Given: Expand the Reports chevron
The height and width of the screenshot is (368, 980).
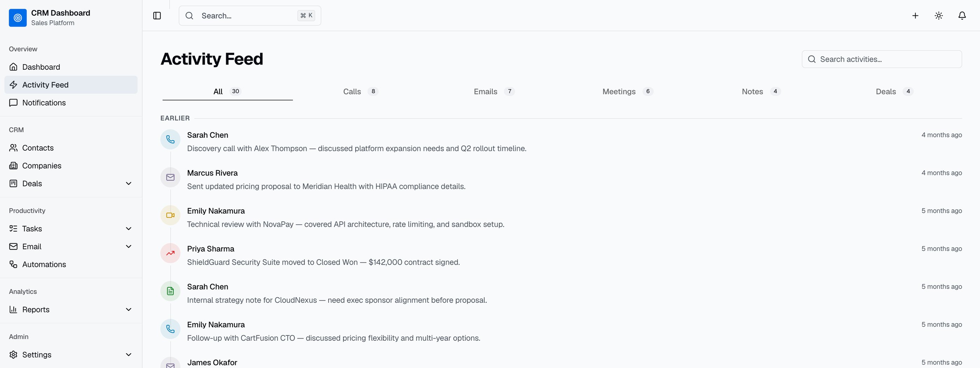Looking at the screenshot, I should point(128,309).
